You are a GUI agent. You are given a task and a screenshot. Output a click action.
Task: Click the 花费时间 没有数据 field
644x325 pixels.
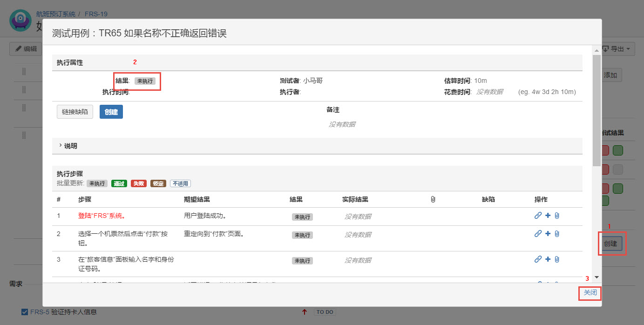coord(489,92)
